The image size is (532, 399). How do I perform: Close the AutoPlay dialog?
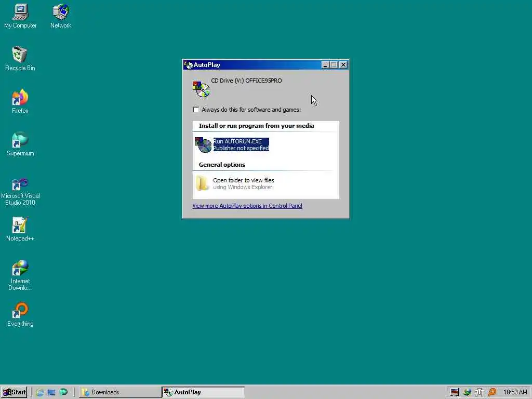[x=343, y=65]
